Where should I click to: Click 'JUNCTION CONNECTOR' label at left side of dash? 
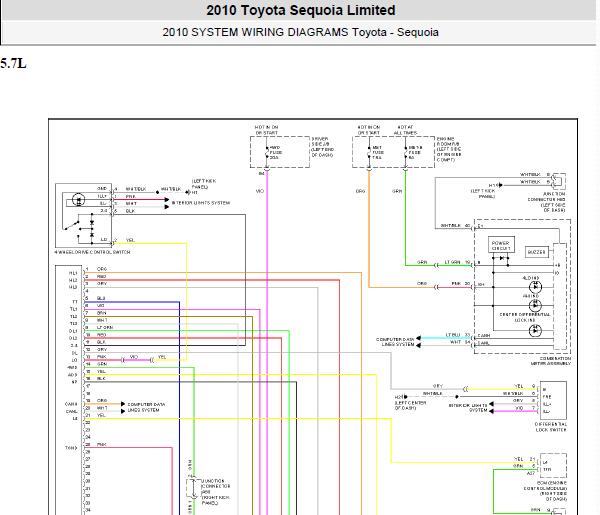coord(546,202)
